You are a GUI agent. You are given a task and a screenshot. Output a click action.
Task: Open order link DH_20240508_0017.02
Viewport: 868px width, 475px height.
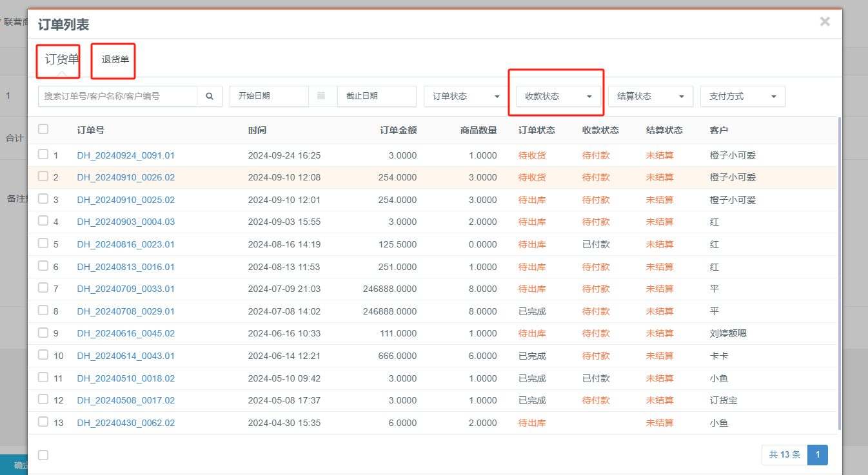126,400
